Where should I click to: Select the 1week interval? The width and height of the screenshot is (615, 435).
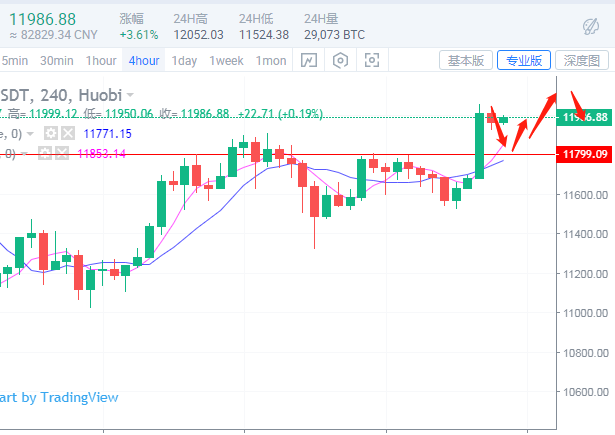(226, 61)
